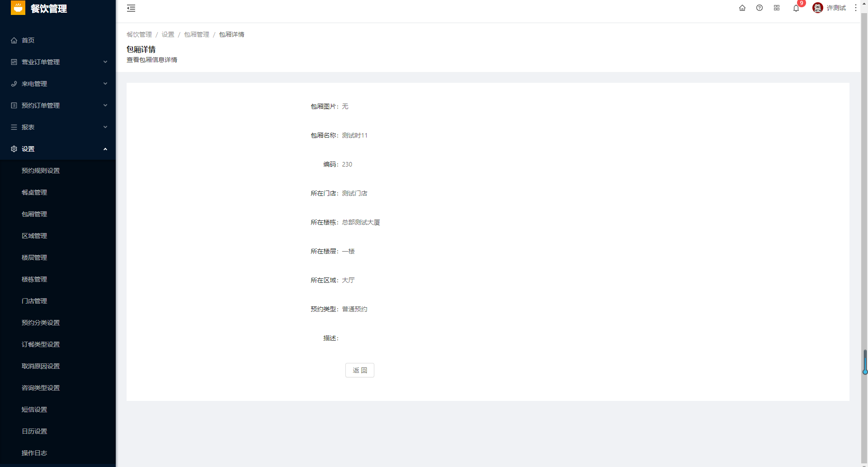Viewport: 868px width, 467px height.
Task: Click breadcrumb link 餐饮管理
Action: pos(139,34)
